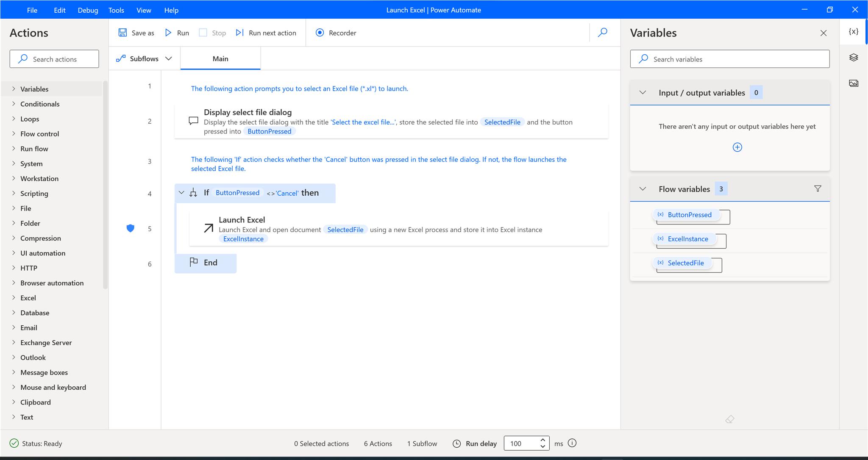Click the Launch Excel arrow icon
Image resolution: width=868 pixels, height=460 pixels.
(208, 228)
